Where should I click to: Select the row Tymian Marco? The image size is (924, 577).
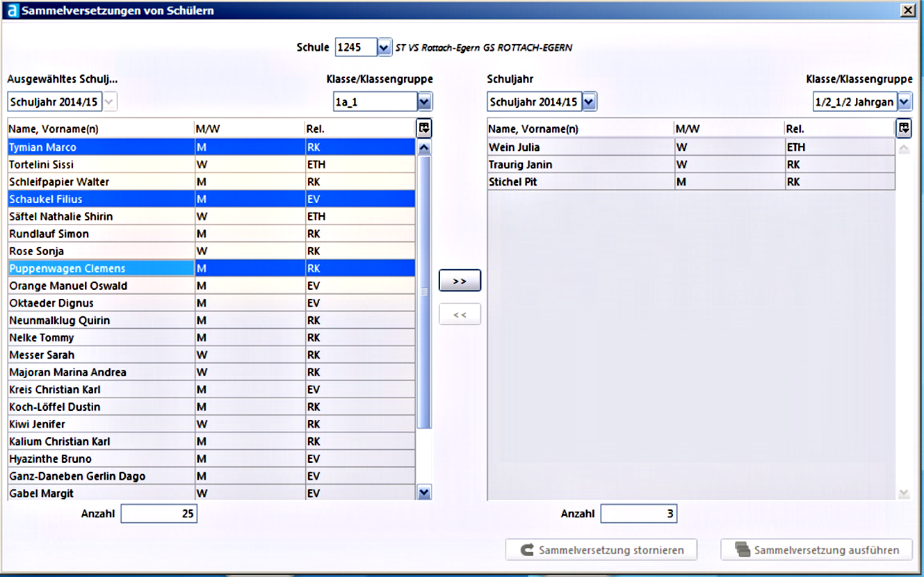211,147
